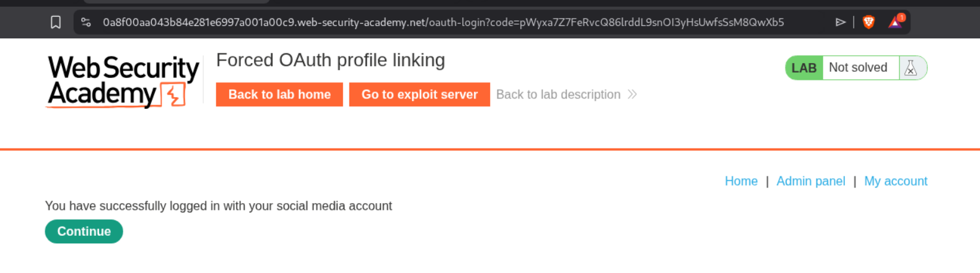This screenshot has width=980, height=273.
Task: Click the Brave Shields lion icon
Action: pyautogui.click(x=868, y=22)
